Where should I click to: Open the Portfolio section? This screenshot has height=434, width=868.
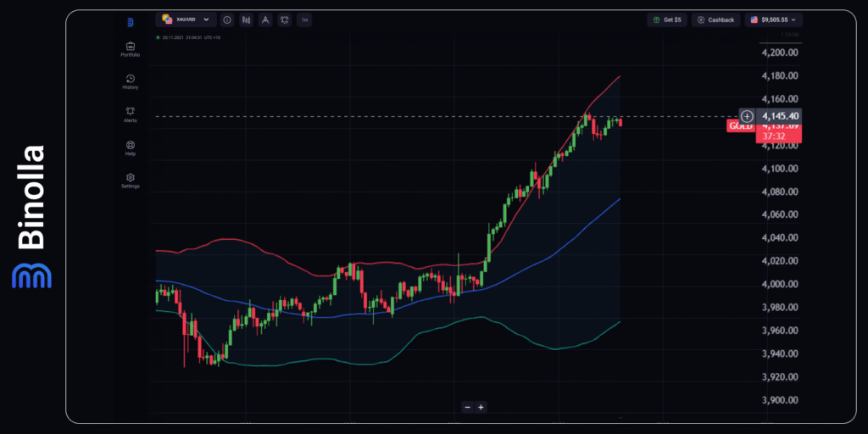[x=130, y=49]
